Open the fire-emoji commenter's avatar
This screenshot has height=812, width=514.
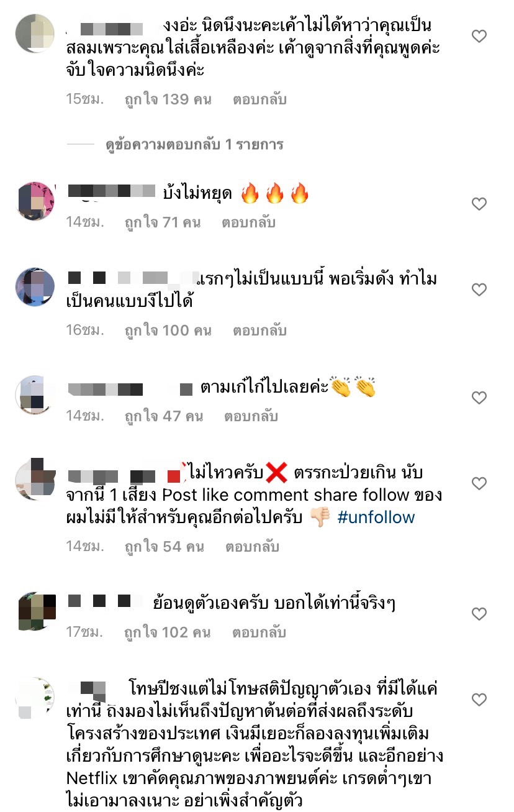(x=35, y=200)
